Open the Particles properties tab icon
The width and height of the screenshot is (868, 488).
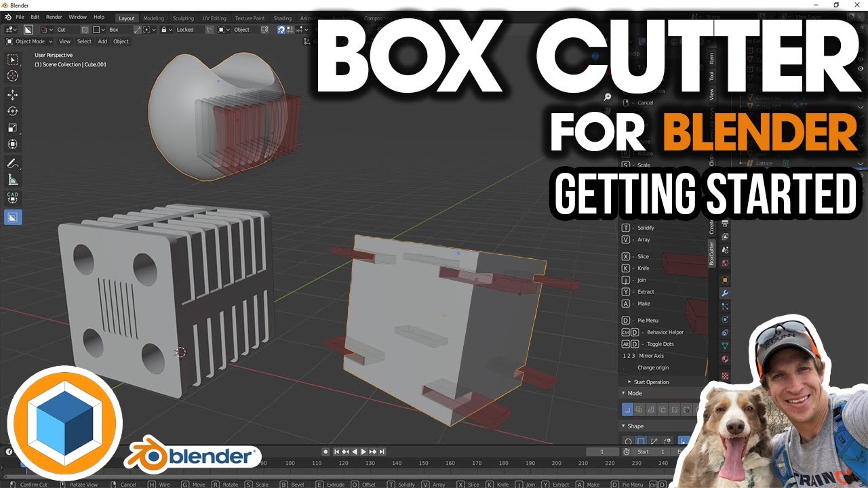(x=725, y=306)
